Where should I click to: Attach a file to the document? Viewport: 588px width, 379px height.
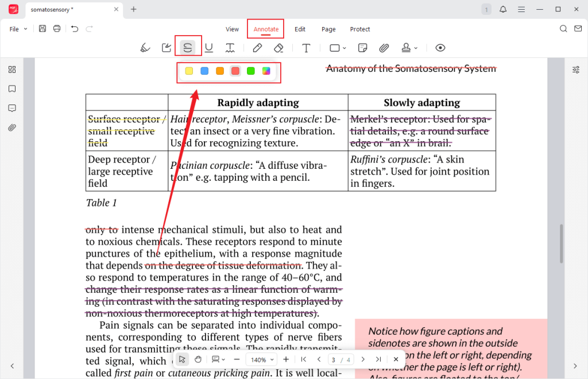pos(384,48)
